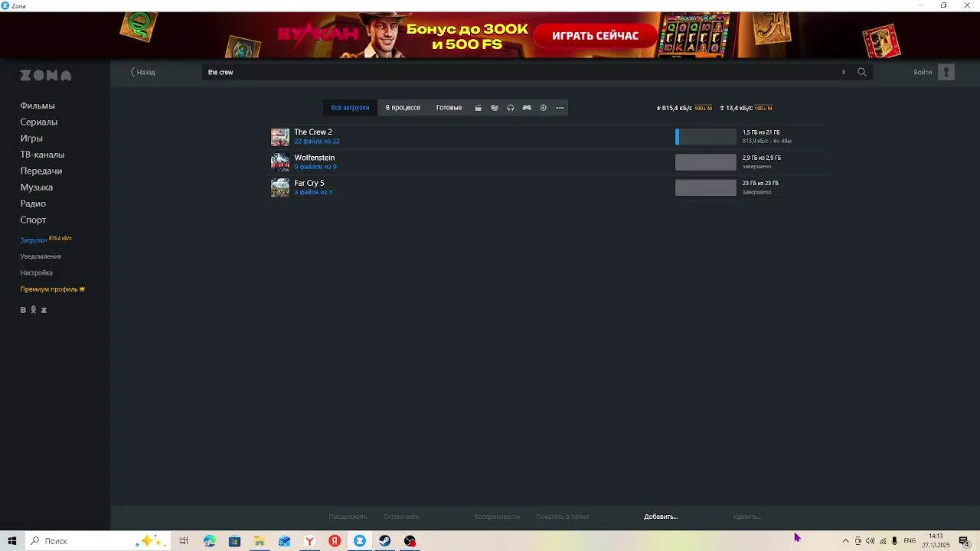Click the Продолжить button
This screenshot has height=551, width=980.
(348, 517)
